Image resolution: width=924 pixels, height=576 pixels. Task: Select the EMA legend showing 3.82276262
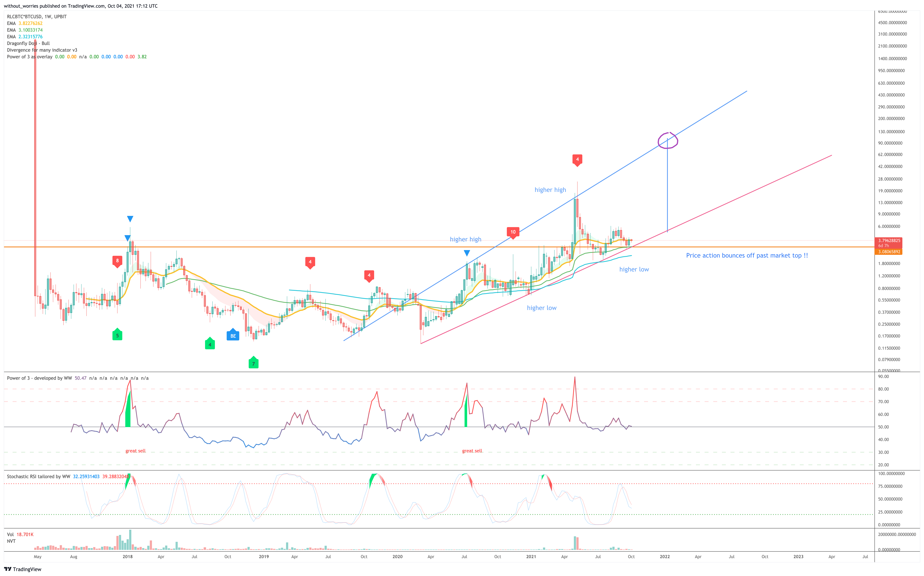[x=25, y=23]
